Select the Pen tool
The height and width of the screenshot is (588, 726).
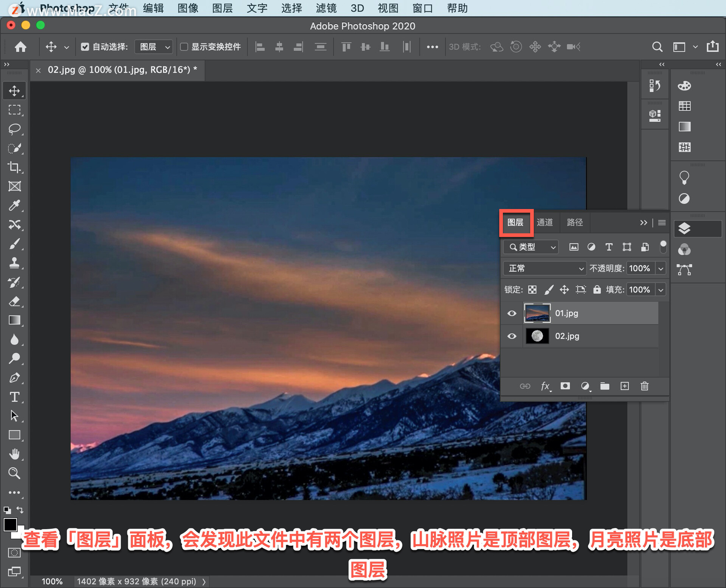(x=14, y=378)
